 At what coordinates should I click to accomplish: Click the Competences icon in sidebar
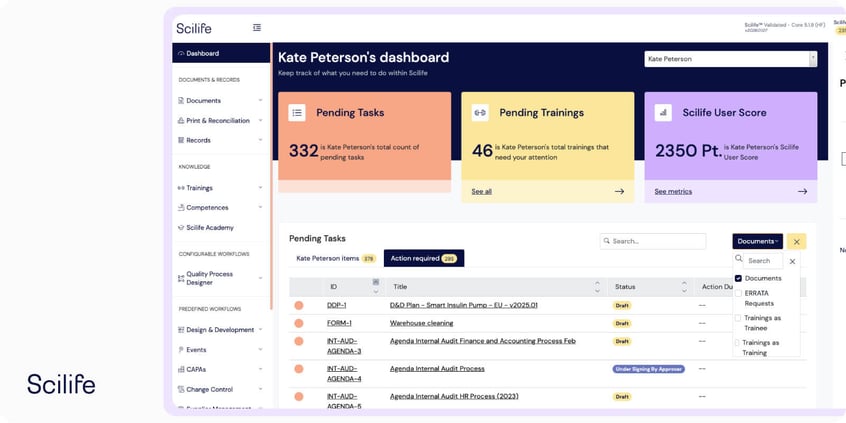(x=181, y=208)
